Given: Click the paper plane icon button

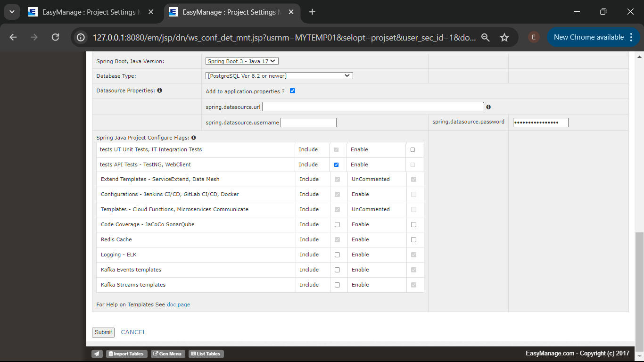Looking at the screenshot, I should pos(97,354).
